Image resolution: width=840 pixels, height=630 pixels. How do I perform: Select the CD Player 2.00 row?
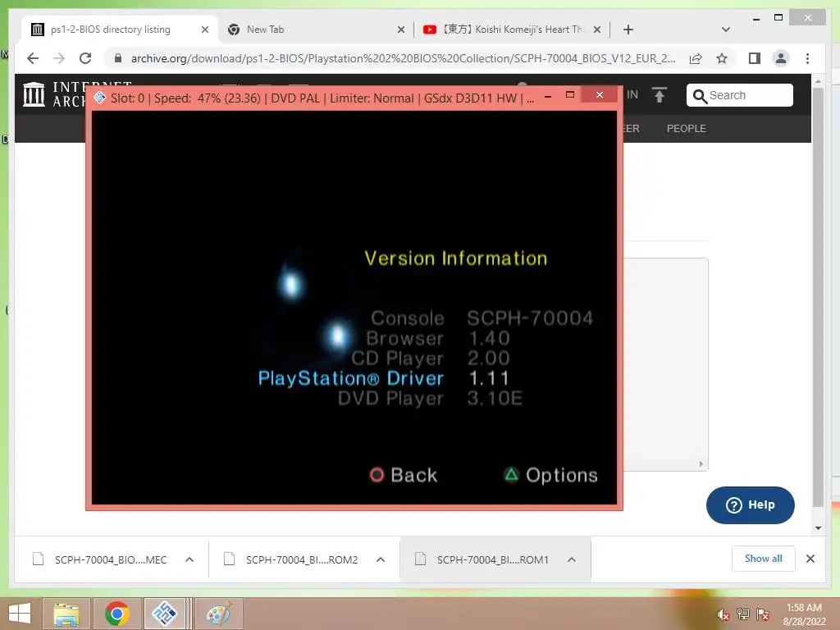point(430,358)
